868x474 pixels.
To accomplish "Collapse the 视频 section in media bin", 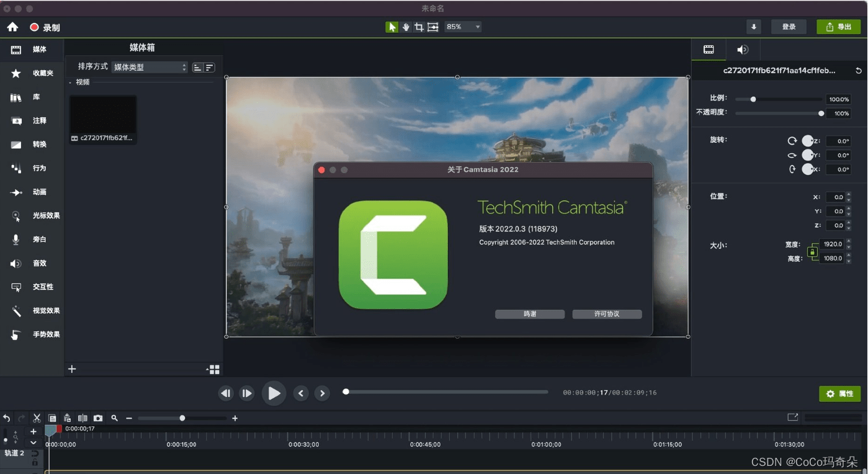I will (70, 82).
